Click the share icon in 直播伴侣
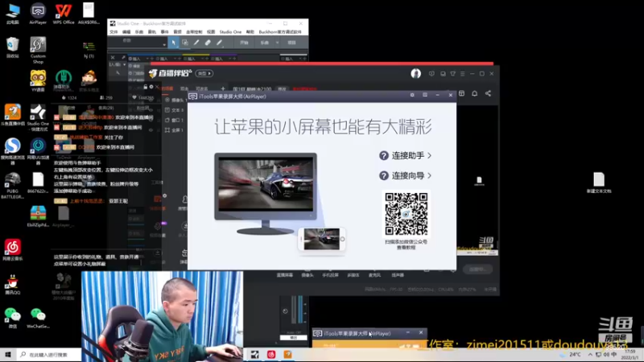Viewport: 644px width, 362px height. (x=488, y=93)
